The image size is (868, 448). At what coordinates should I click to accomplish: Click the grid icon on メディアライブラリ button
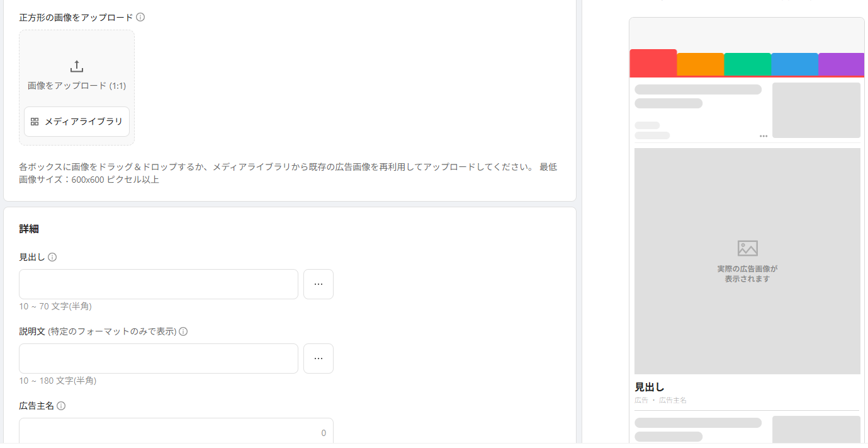35,122
